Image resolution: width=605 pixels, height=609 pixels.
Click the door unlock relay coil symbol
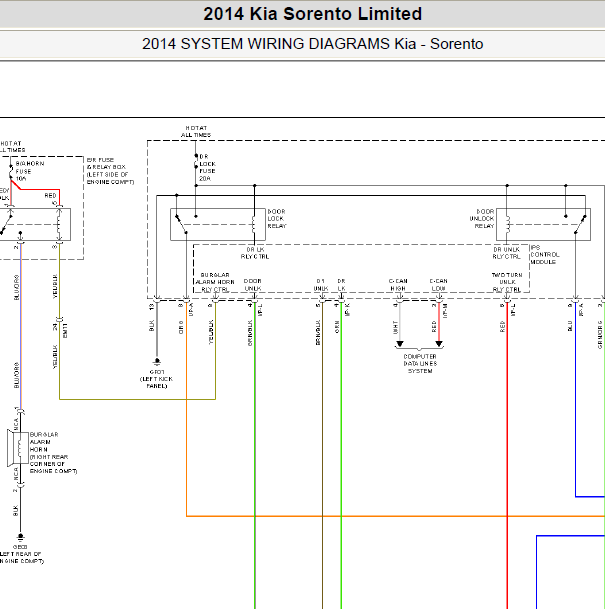508,224
